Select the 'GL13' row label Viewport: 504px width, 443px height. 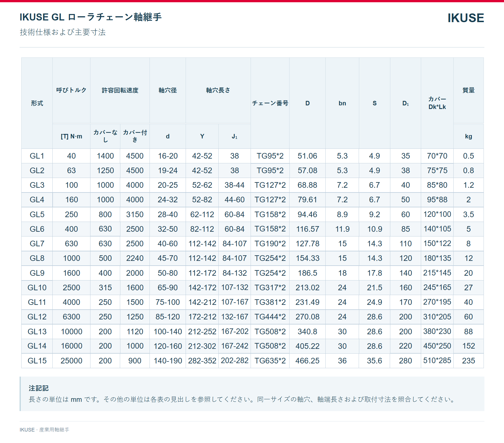[37, 332]
